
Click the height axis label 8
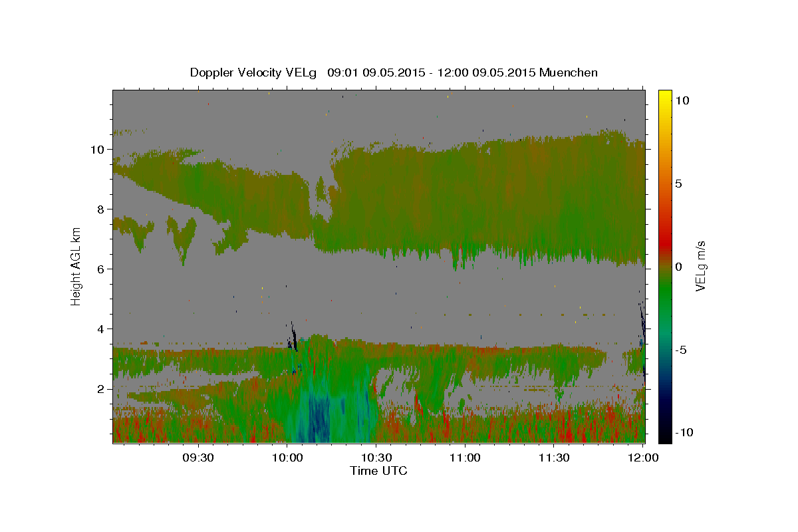(102, 209)
